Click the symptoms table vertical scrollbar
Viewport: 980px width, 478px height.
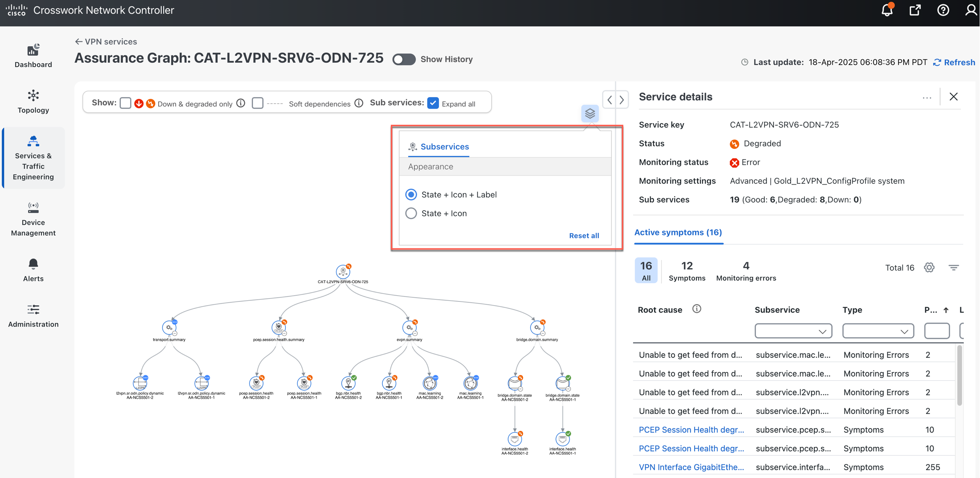point(959,375)
